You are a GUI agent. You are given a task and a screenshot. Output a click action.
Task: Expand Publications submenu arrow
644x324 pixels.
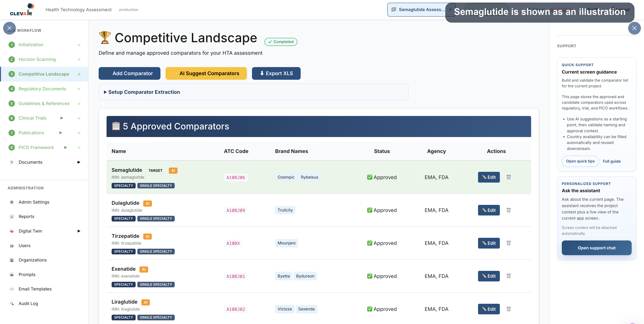[x=61, y=133]
